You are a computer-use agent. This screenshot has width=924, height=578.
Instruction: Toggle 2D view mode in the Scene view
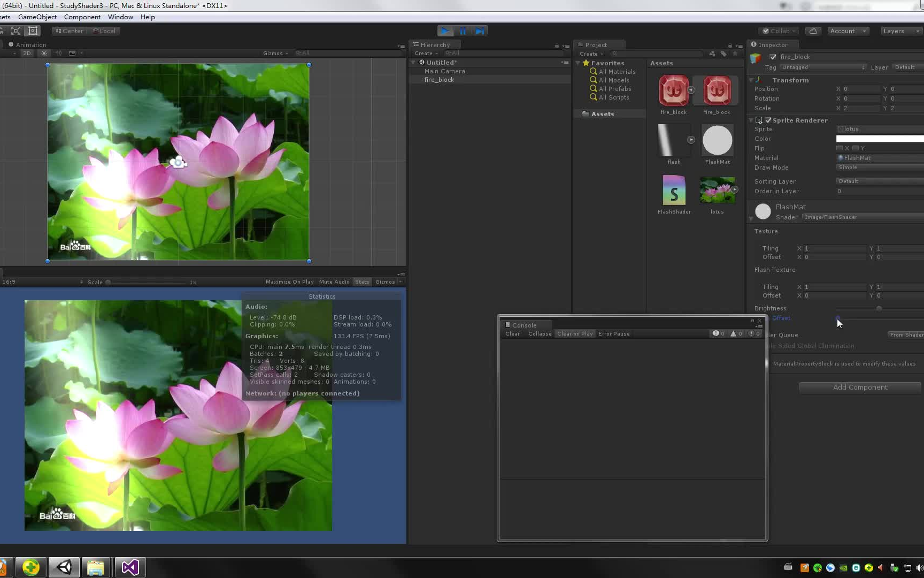click(27, 53)
